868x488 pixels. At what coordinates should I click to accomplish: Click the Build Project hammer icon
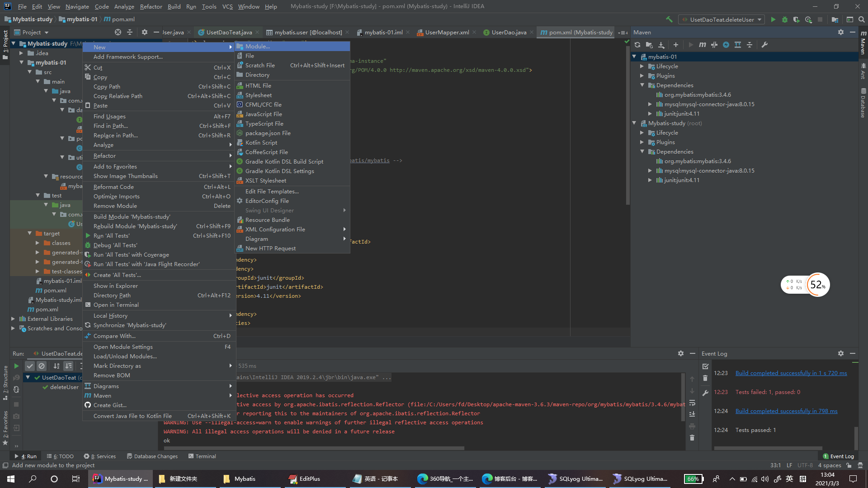coord(669,19)
